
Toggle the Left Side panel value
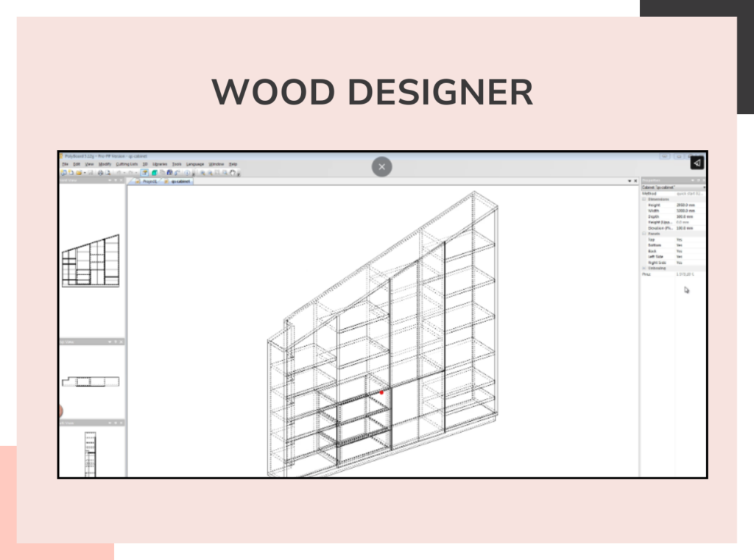tap(683, 257)
